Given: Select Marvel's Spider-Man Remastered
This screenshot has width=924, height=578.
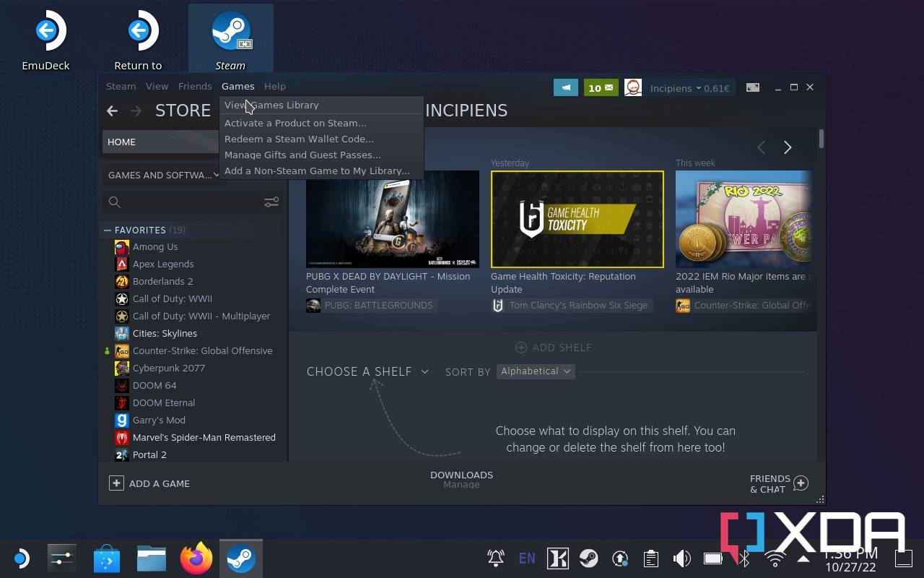Looking at the screenshot, I should pos(204,437).
